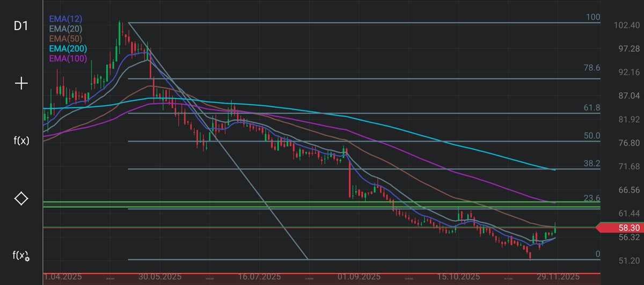Image resolution: width=644 pixels, height=285 pixels.
Task: Select the EMA(12) indicator label
Action: click(65, 19)
